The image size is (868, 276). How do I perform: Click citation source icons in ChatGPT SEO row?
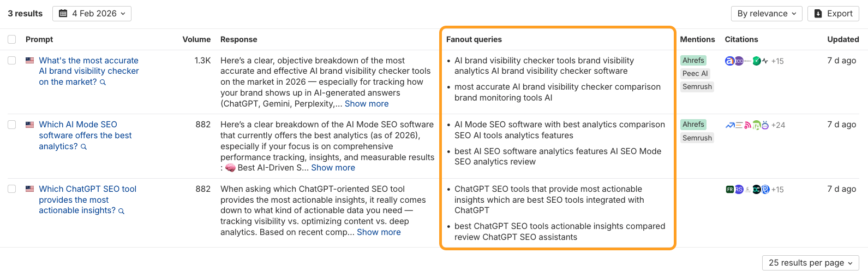[x=747, y=190]
